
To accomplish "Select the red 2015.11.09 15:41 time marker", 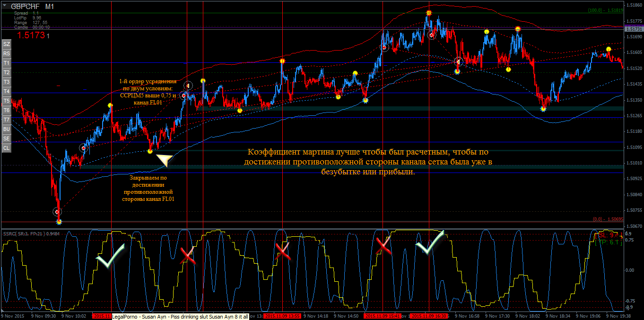I will coord(383,316).
